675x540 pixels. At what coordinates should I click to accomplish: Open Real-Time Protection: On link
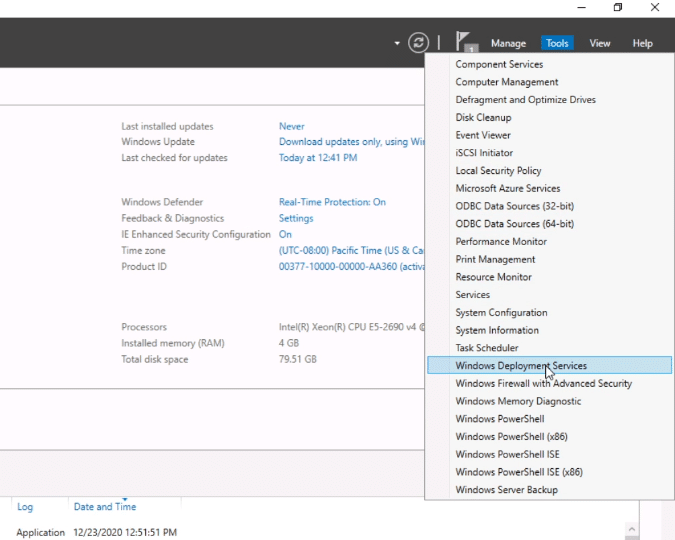point(332,202)
